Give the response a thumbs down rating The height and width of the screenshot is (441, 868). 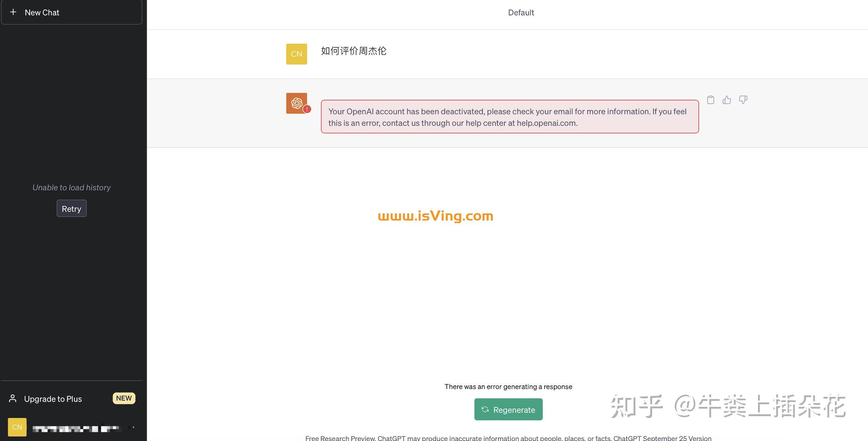pos(743,99)
